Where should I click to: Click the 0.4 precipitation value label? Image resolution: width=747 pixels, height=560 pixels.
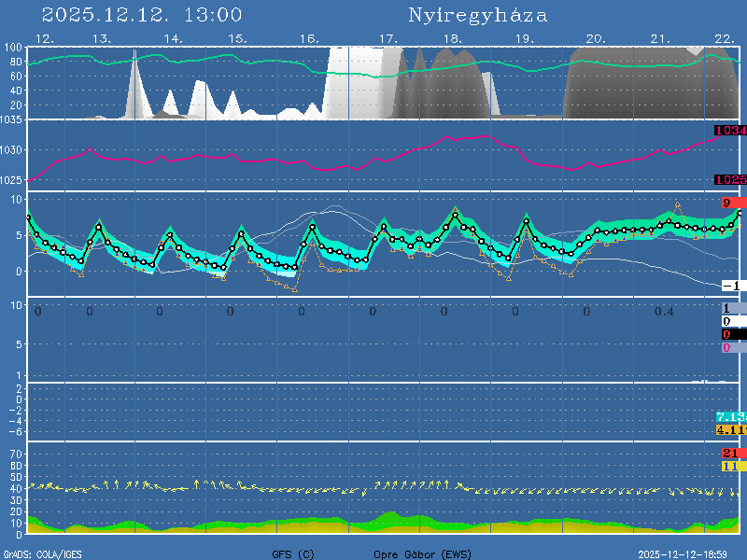pyautogui.click(x=664, y=311)
